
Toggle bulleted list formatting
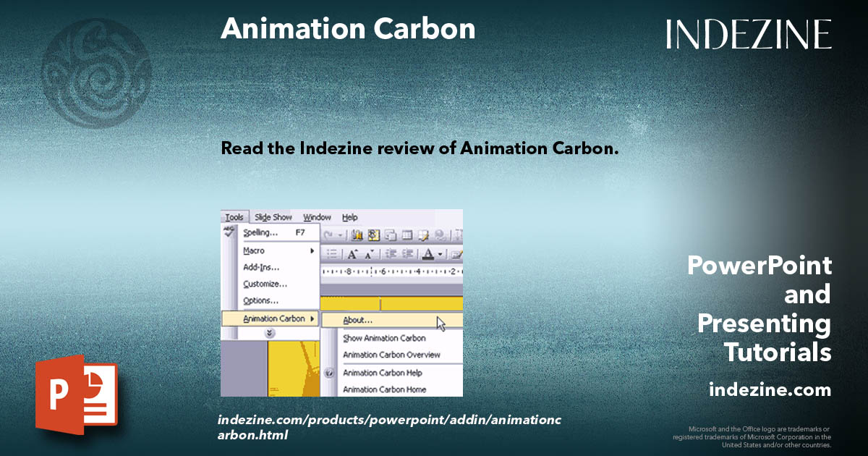[331, 252]
